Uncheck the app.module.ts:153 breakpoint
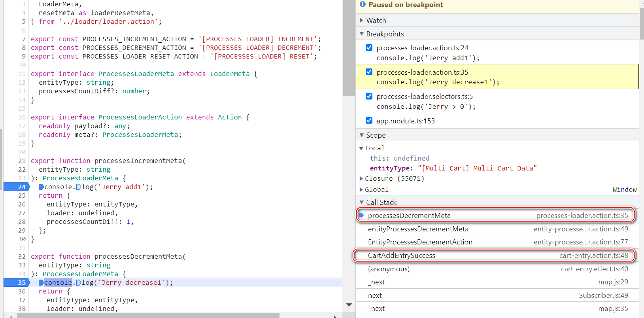This screenshot has width=644, height=318. [x=369, y=121]
